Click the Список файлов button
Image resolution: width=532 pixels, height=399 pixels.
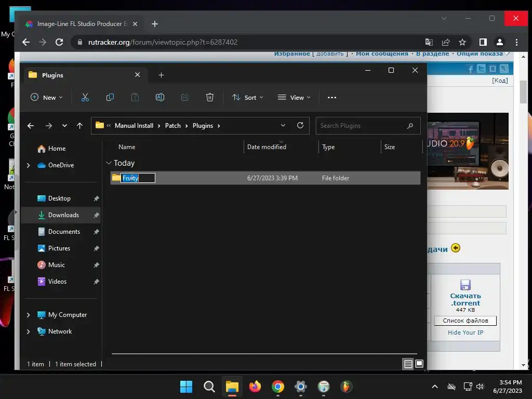click(x=465, y=321)
